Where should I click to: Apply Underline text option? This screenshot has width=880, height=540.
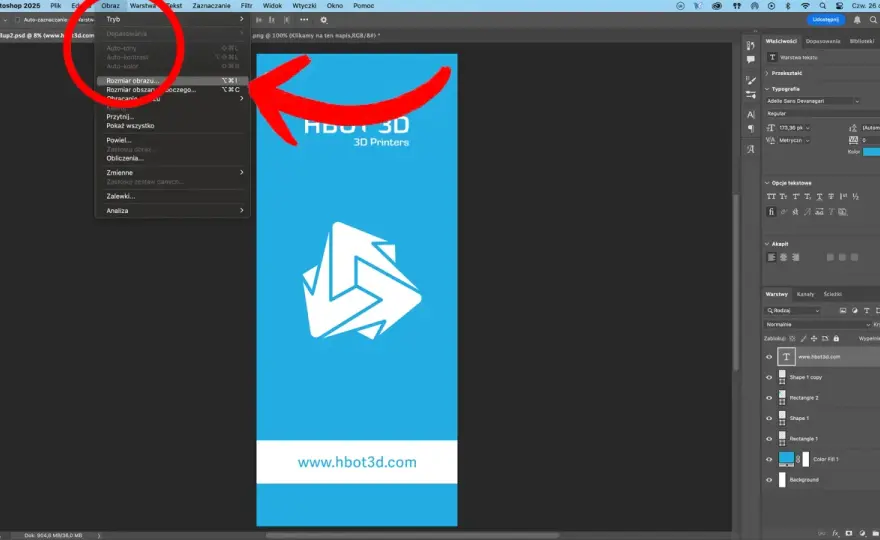(819, 196)
